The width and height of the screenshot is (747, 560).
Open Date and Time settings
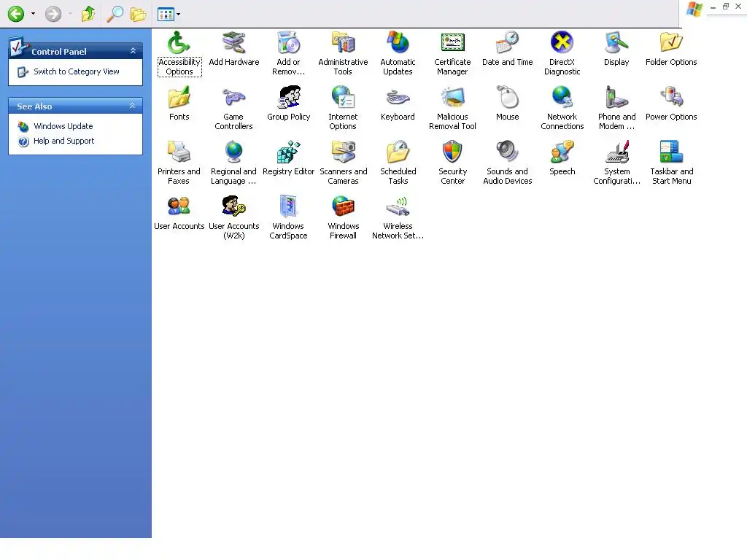(508, 49)
